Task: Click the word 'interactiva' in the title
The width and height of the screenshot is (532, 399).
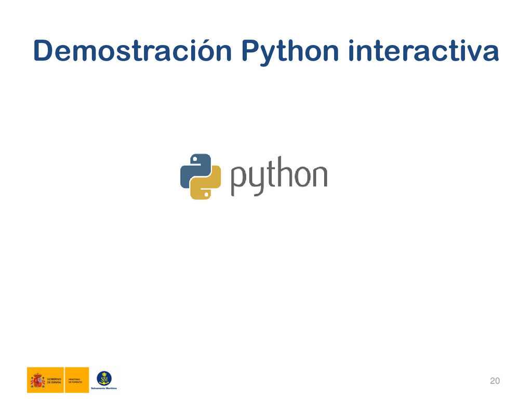Action: [x=424, y=51]
